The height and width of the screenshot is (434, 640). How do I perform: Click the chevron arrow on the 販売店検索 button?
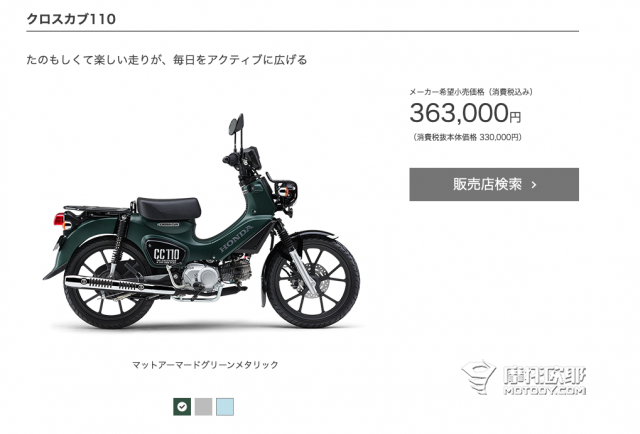pyautogui.click(x=534, y=185)
